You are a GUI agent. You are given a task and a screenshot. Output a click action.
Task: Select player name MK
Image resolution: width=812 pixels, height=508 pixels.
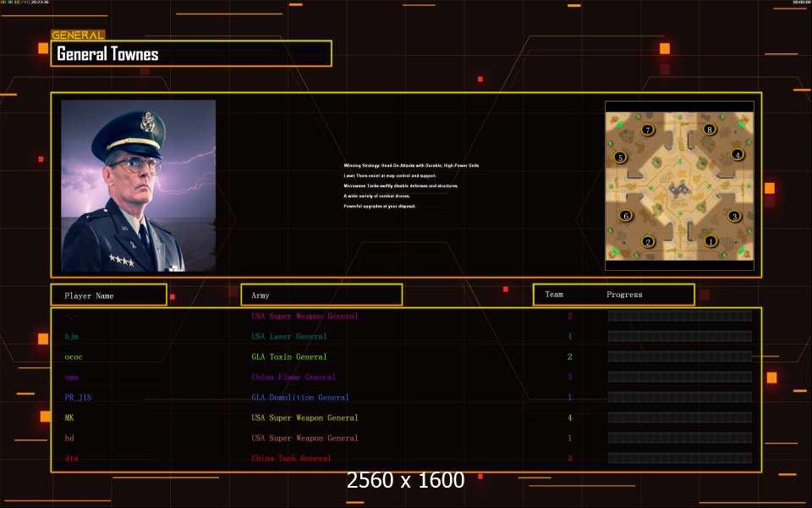(69, 417)
